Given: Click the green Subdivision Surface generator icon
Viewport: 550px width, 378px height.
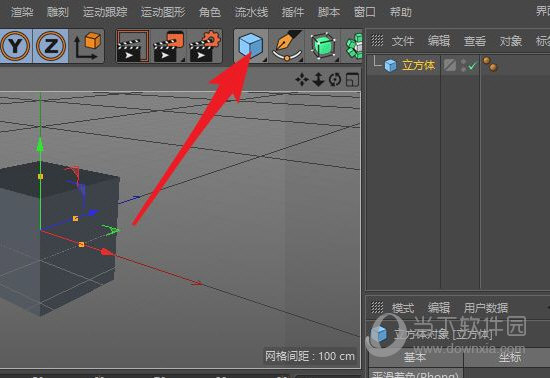Looking at the screenshot, I should (x=323, y=46).
